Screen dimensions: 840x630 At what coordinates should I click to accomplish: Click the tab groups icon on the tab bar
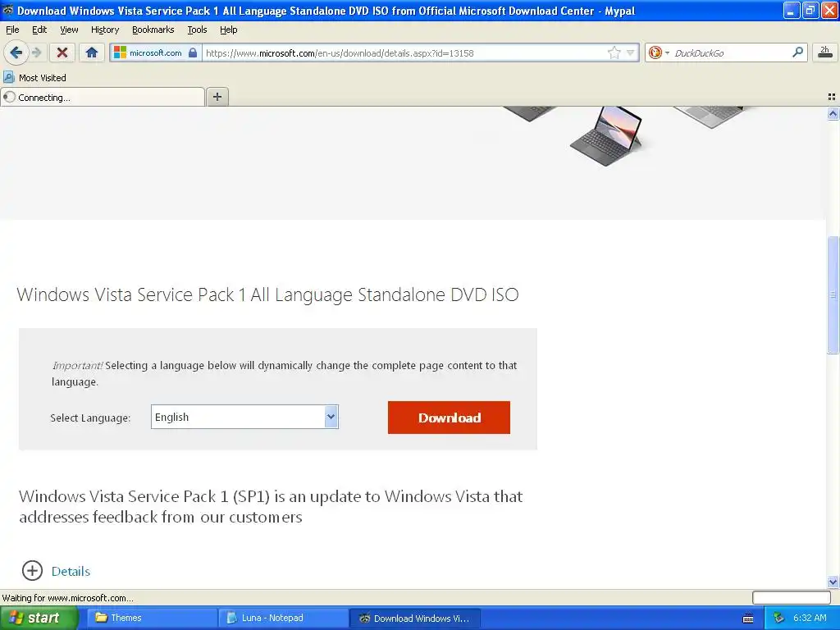pyautogui.click(x=832, y=97)
